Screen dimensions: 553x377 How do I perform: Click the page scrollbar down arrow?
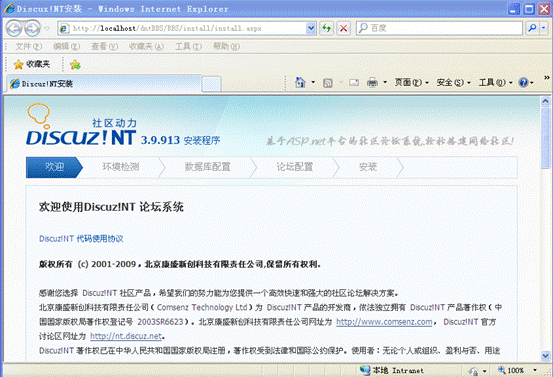click(x=545, y=356)
